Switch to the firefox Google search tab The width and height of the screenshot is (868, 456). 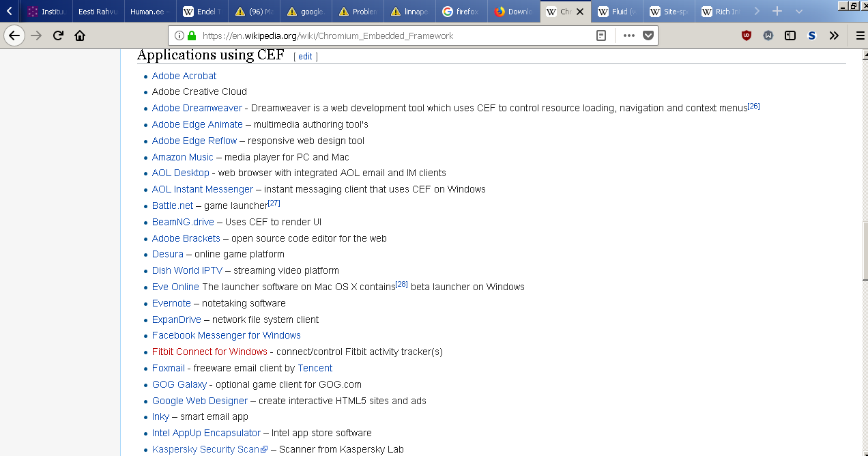(461, 12)
